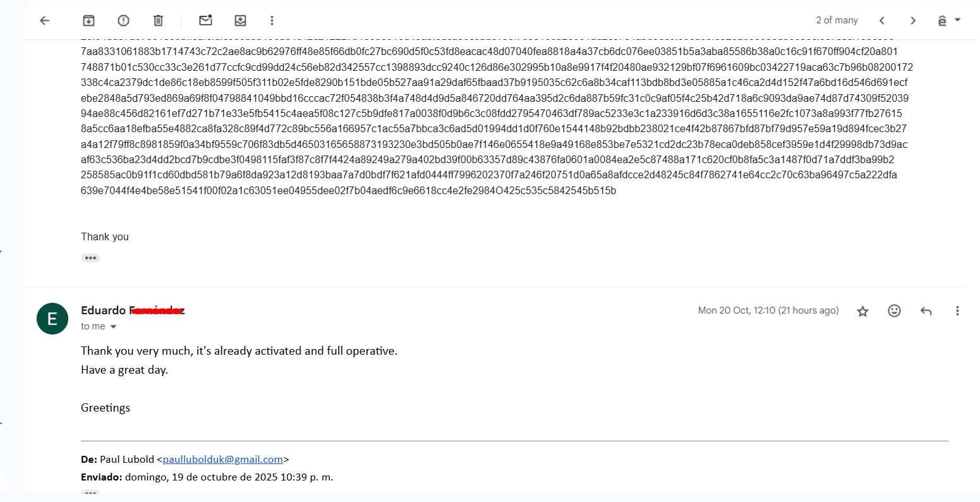Mark the conversation as unread
Screen dimensions: 980x502
tap(205, 20)
